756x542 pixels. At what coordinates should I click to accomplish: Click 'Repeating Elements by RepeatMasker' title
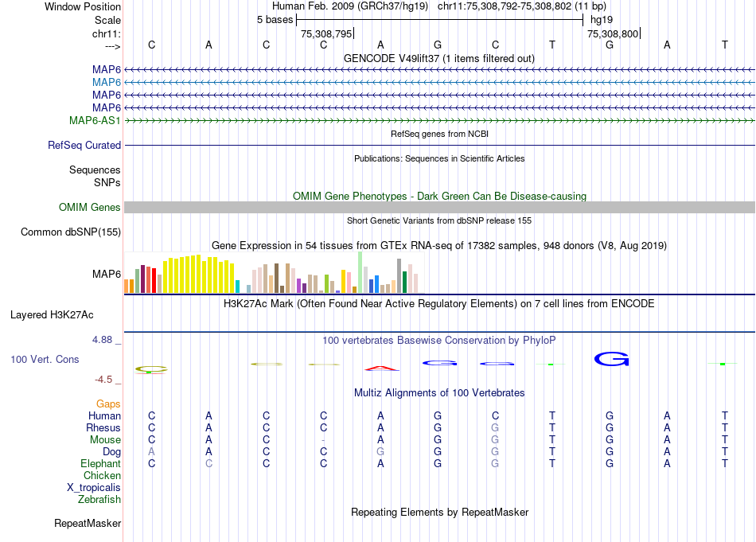tap(439, 512)
